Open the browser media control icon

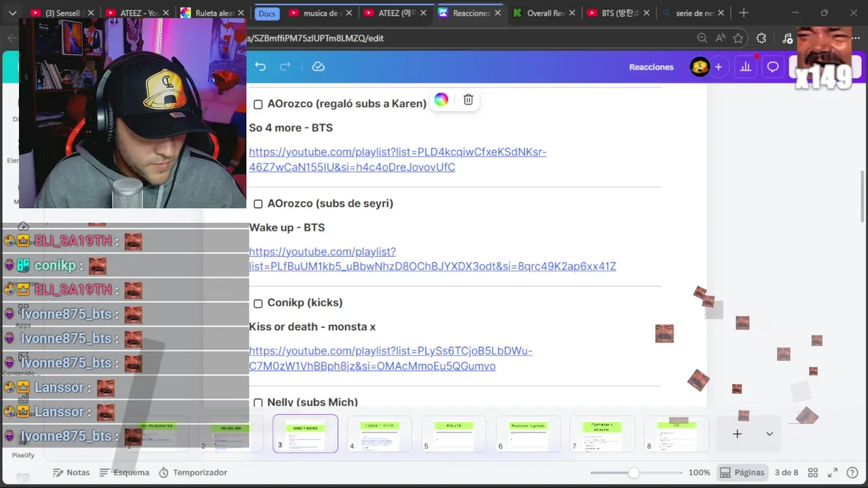coord(787,39)
